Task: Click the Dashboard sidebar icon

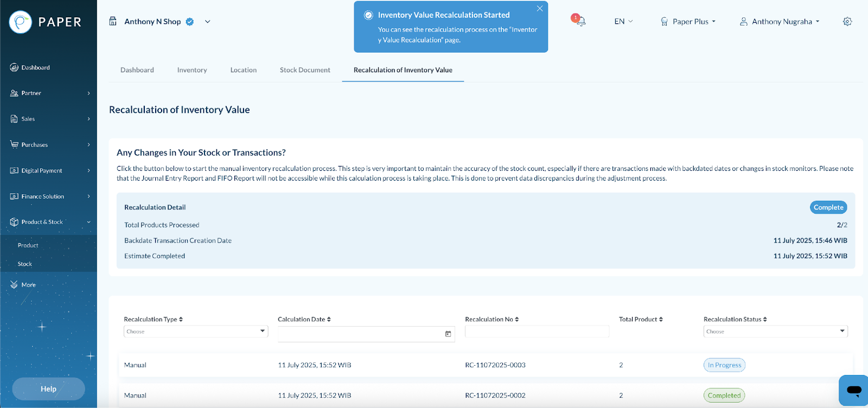Action: coord(14,67)
